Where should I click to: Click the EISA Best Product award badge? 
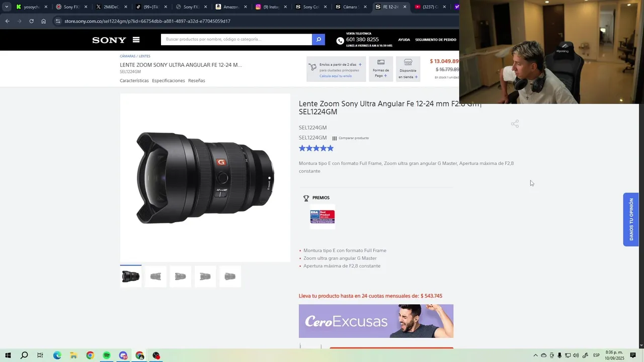click(x=323, y=217)
